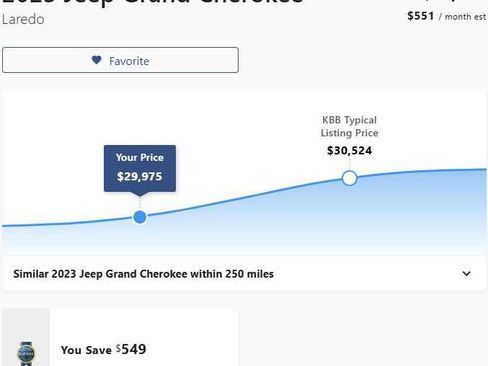Image resolution: width=488 pixels, height=366 pixels.
Task: Click the $551 per month estimate
Action: tap(446, 16)
